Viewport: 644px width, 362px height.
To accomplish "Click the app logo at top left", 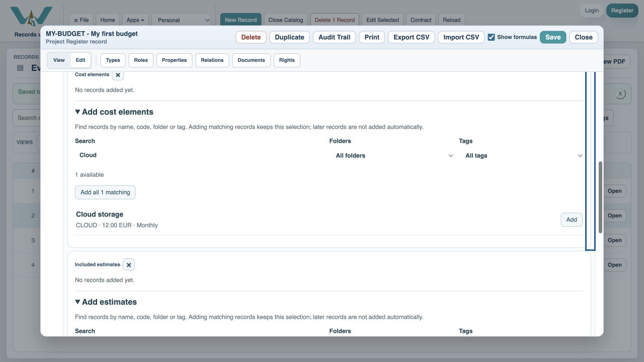I will pyautogui.click(x=31, y=17).
